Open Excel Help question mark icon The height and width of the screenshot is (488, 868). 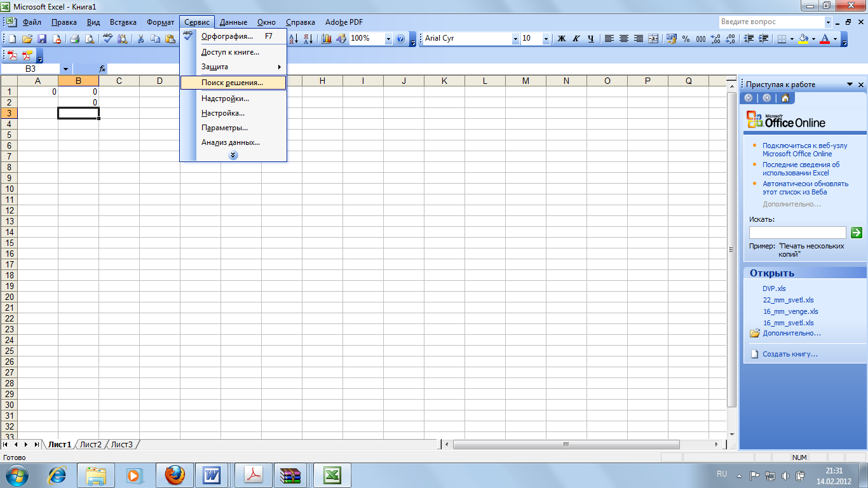[x=400, y=39]
